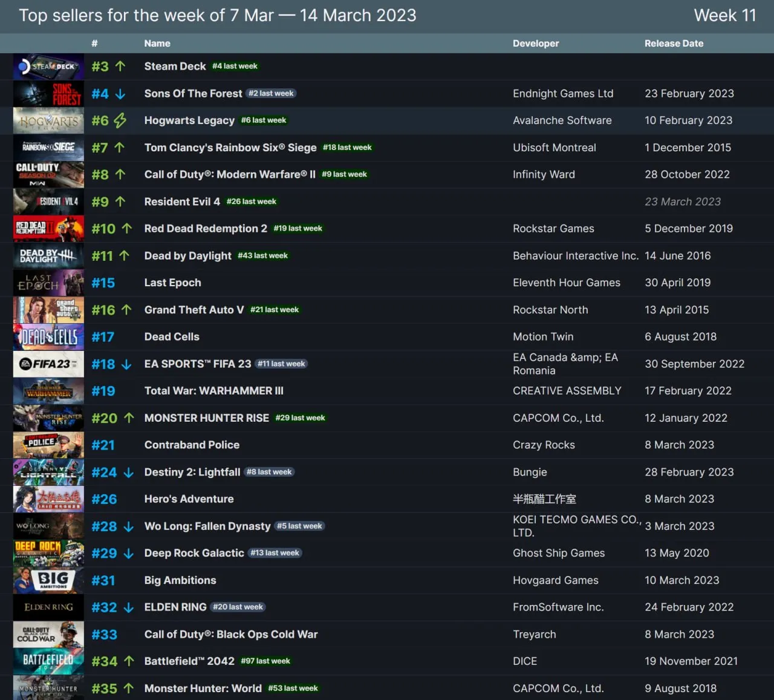774x700 pixels.
Task: Sort by the Developer column header
Action: [536, 44]
